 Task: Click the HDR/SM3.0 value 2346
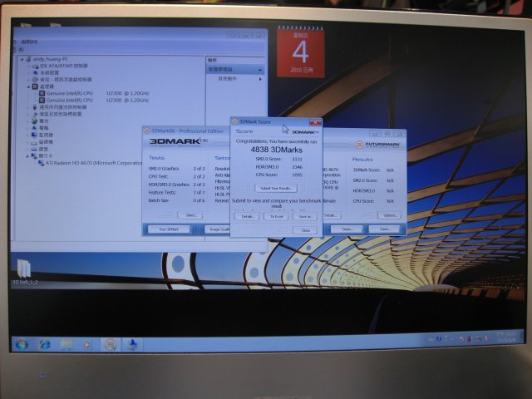pos(297,167)
